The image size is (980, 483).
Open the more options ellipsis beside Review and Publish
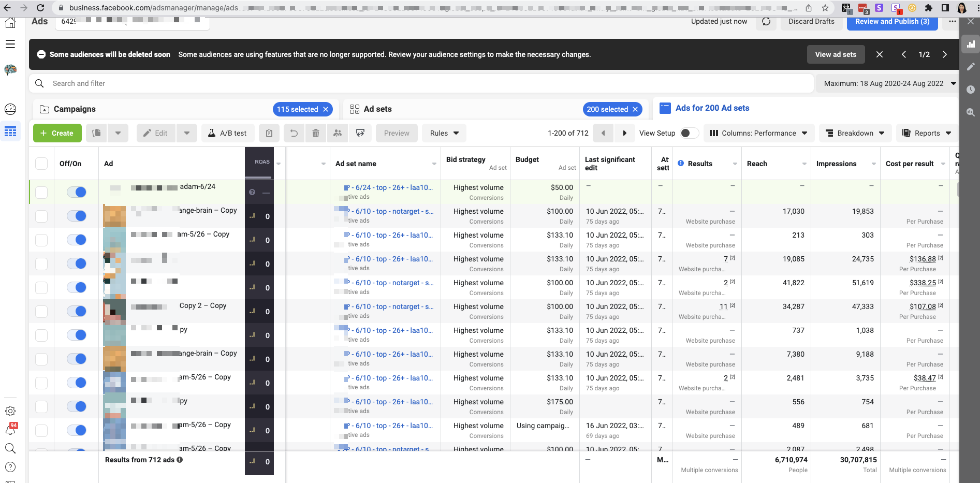[x=953, y=22]
